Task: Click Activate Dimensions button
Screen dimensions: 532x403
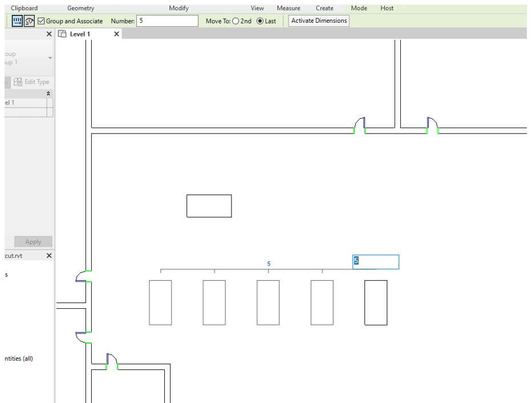Action: coord(319,21)
